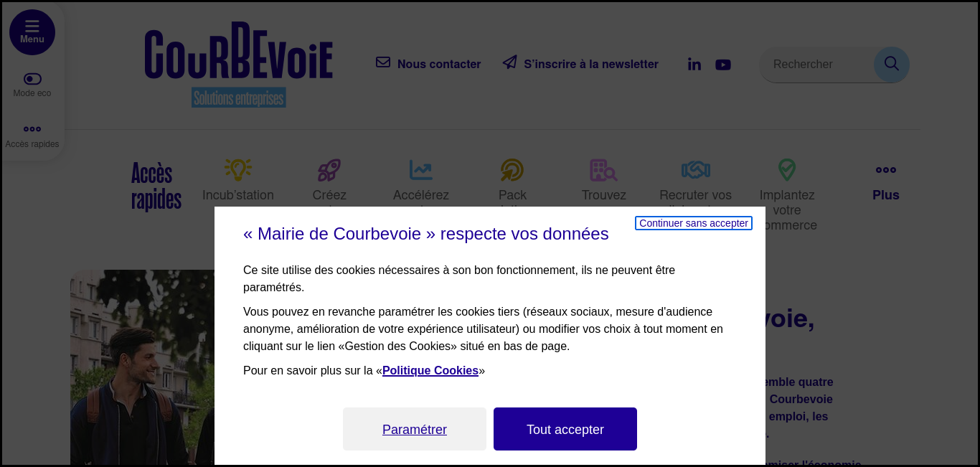Open the Politique Cookies link
This screenshot has width=980, height=467.
pos(430,371)
